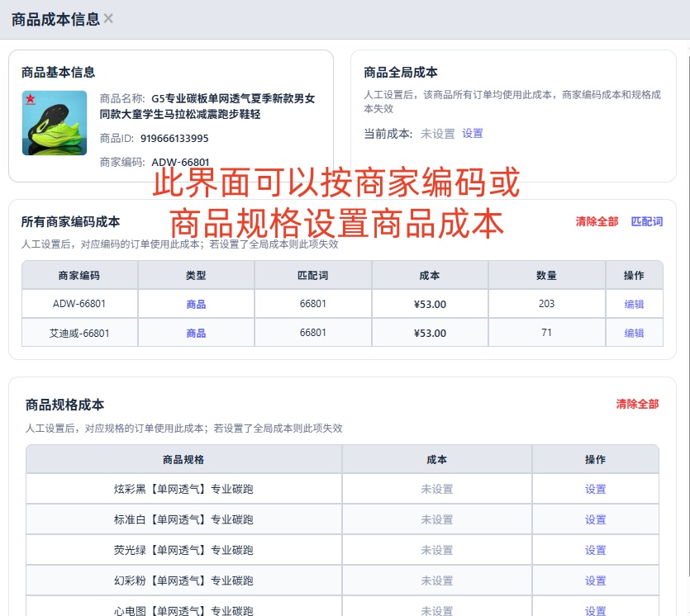Click 设置 for 标准白 spec
Image resolution: width=690 pixels, height=616 pixels.
595,519
